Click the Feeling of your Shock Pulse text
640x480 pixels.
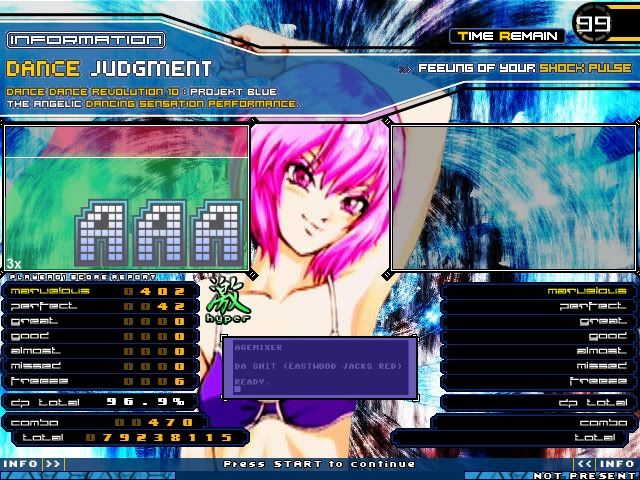pos(525,68)
